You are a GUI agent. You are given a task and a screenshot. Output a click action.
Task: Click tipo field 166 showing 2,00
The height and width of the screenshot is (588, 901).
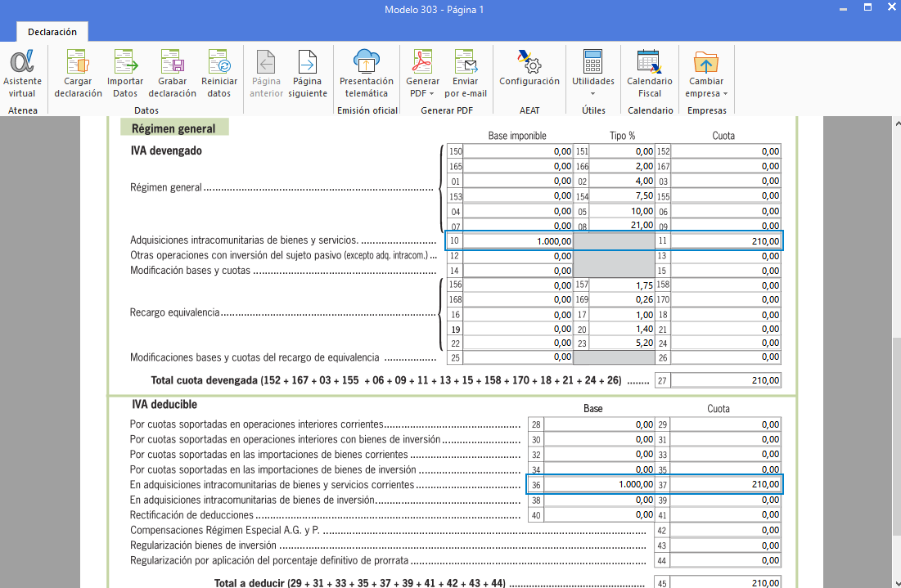(x=622, y=167)
